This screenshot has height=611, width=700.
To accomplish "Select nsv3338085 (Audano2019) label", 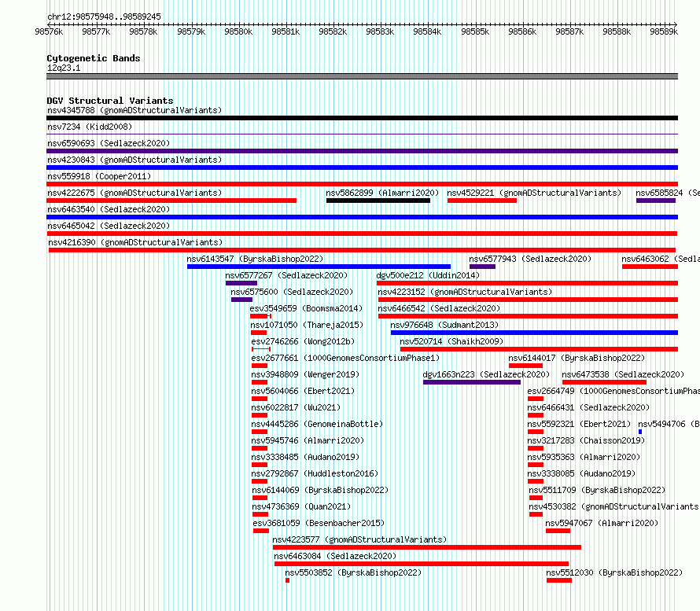I will [581, 473].
